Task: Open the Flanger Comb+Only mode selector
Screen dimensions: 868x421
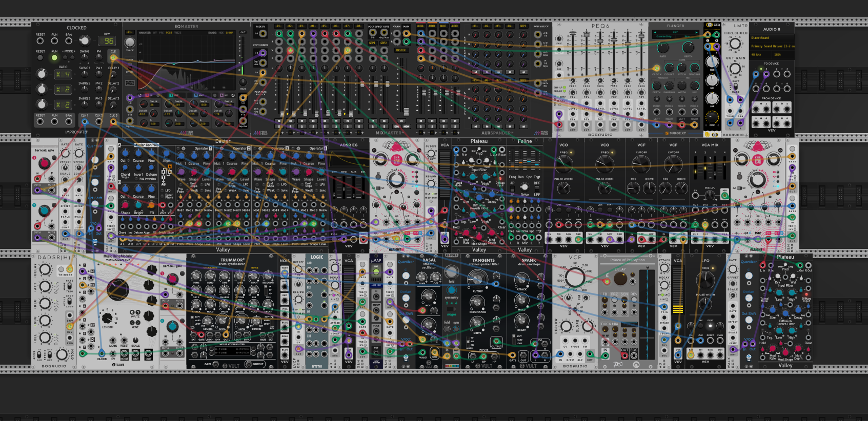Action: coord(664,36)
